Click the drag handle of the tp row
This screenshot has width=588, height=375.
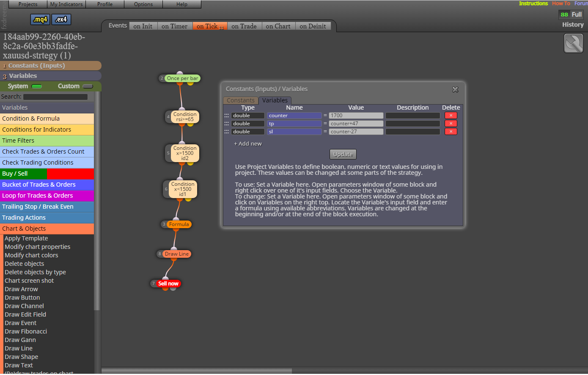[226, 124]
